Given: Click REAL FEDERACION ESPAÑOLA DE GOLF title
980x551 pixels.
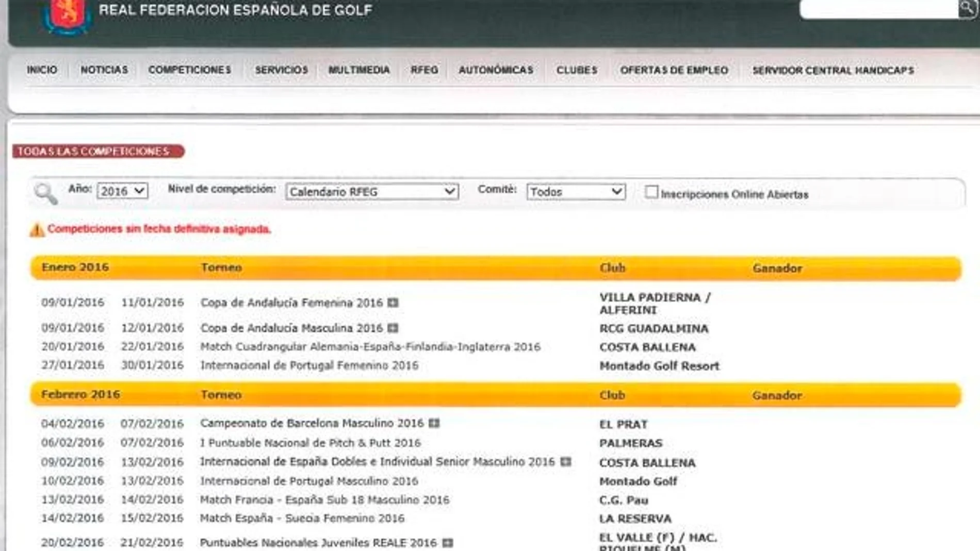Looking at the screenshot, I should (x=235, y=10).
